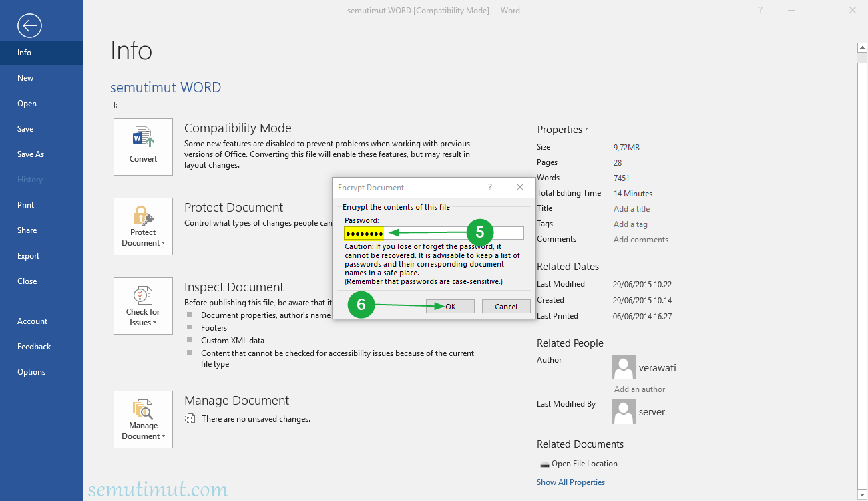The width and height of the screenshot is (868, 501).
Task: Click the Word help icon in title bar
Action: [x=761, y=10]
